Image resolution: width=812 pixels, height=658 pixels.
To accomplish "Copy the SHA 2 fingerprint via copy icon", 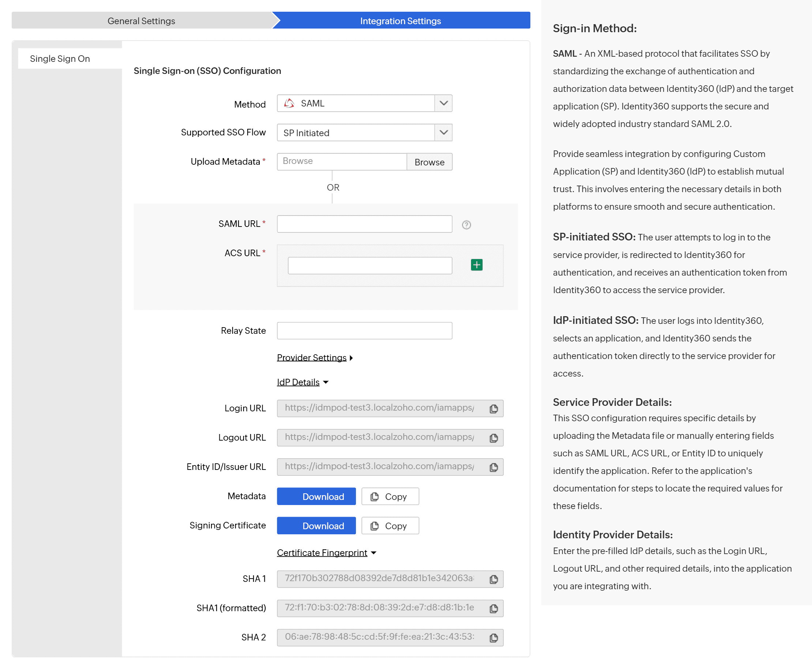I will tap(493, 638).
